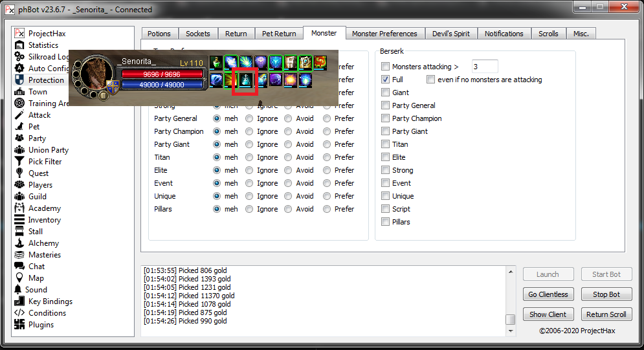
Task: Click the Monsters attacking number field
Action: [x=484, y=67]
